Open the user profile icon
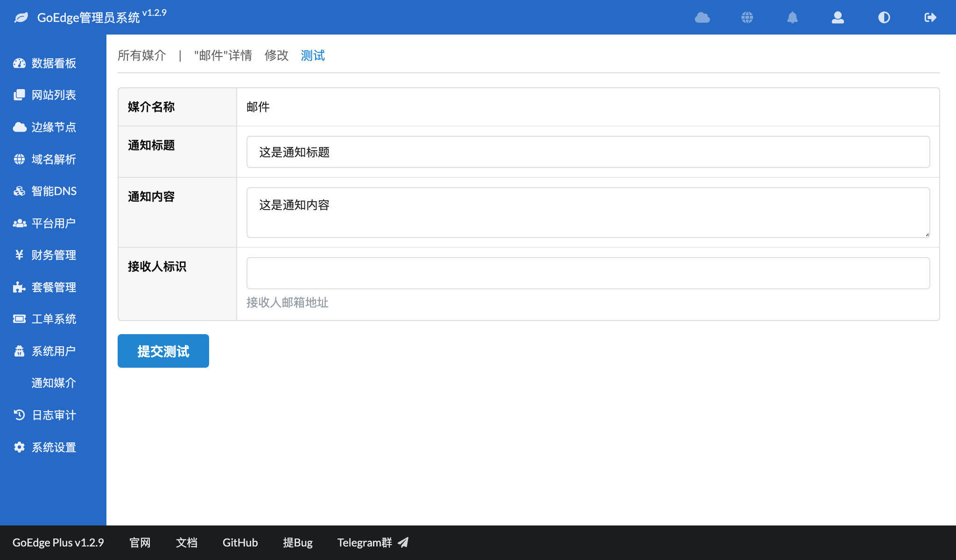Screen dimensions: 956x560 point(838,18)
